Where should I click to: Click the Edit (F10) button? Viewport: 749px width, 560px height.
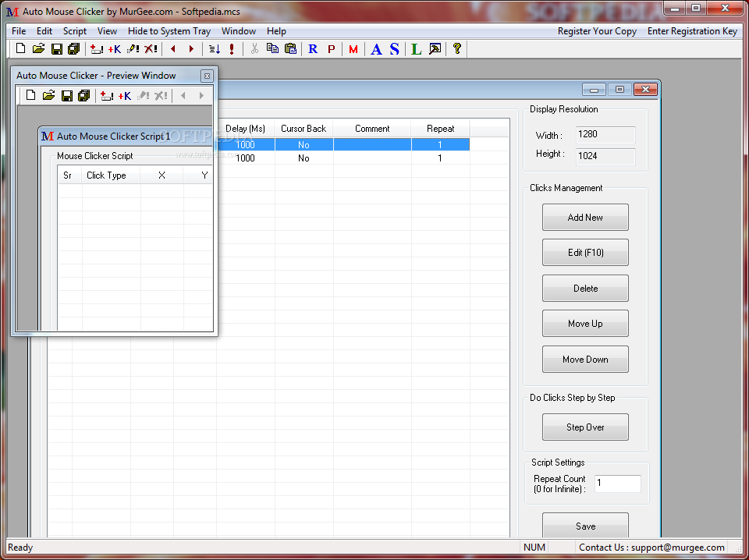(x=585, y=253)
